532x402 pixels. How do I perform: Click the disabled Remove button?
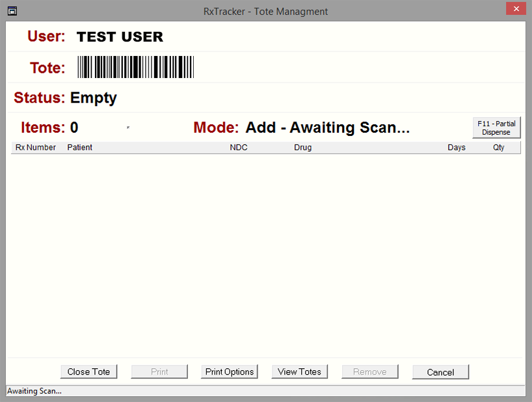click(370, 372)
